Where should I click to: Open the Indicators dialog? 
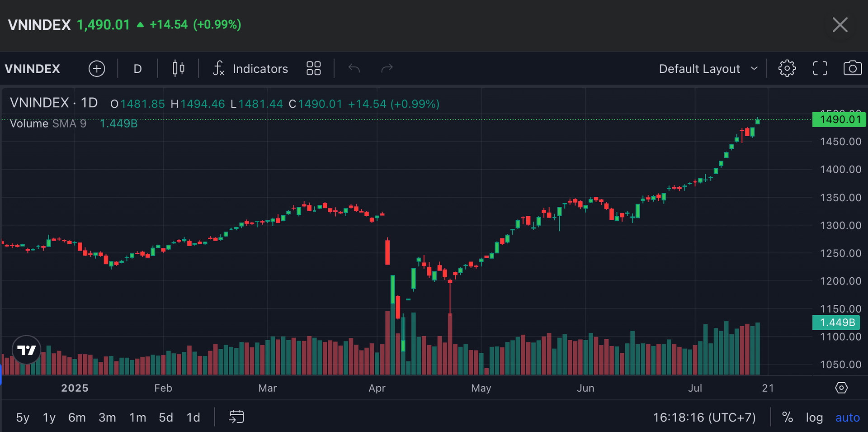[250, 69]
